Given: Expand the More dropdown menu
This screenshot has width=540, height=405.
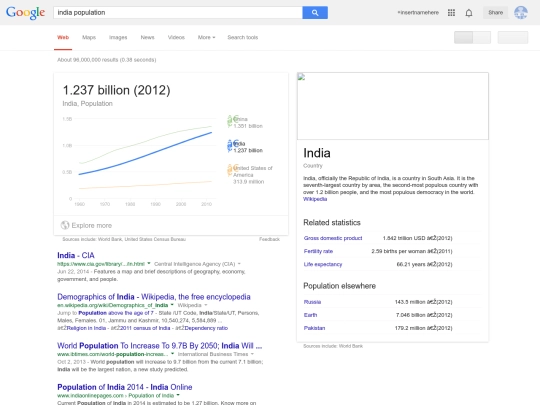Looking at the screenshot, I should pos(206,37).
